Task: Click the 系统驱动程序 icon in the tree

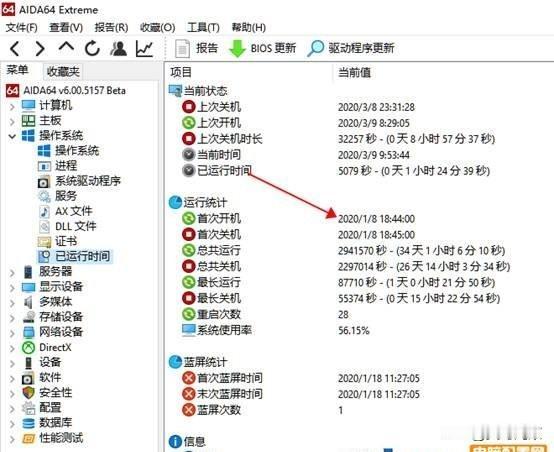Action: (44, 181)
